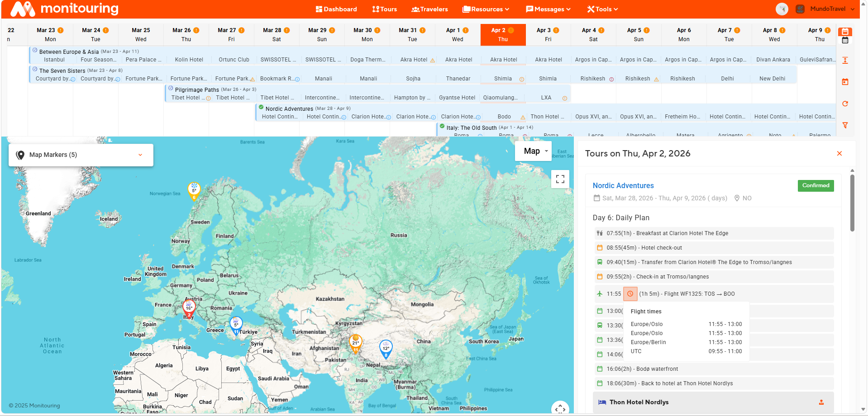Image resolution: width=868 pixels, height=416 pixels.
Task: Select the Apr 2 date column header
Action: [503, 34]
